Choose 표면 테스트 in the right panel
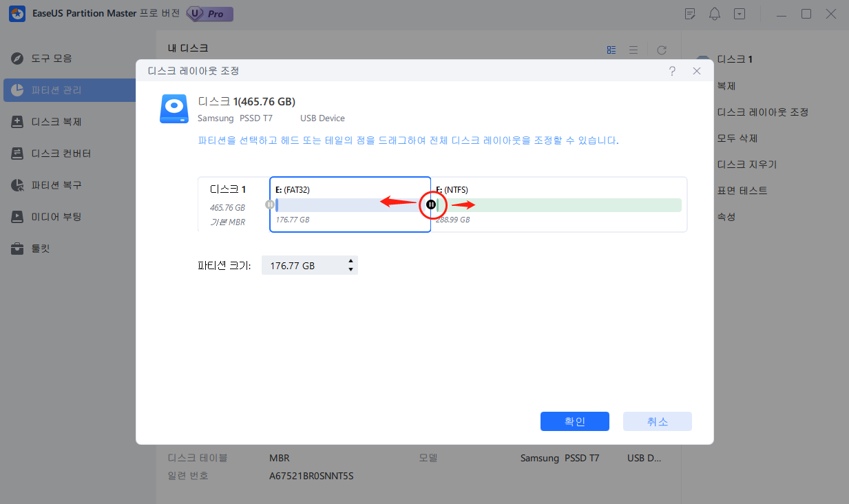849x504 pixels. pos(742,191)
